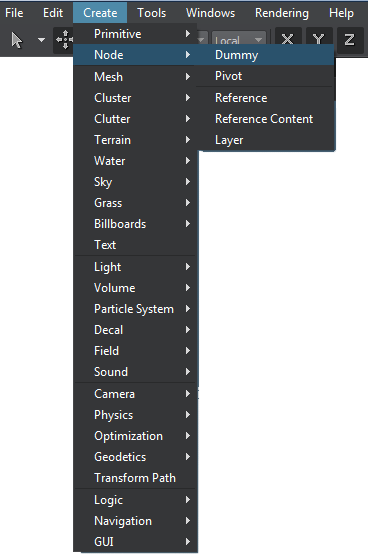Viewport: 368px width, 558px height.
Task: Open the Windows menu
Action: tap(211, 13)
